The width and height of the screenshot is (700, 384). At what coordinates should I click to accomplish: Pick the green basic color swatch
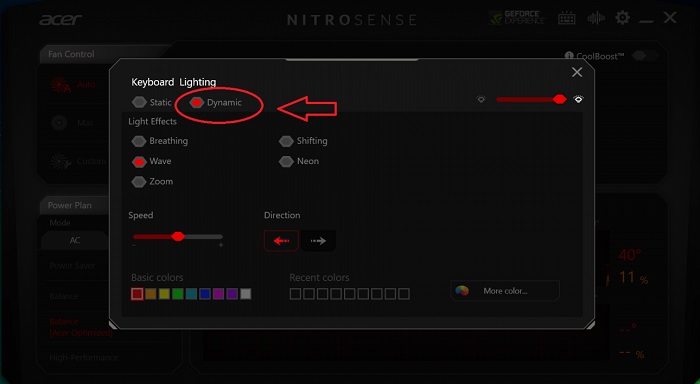pos(178,294)
